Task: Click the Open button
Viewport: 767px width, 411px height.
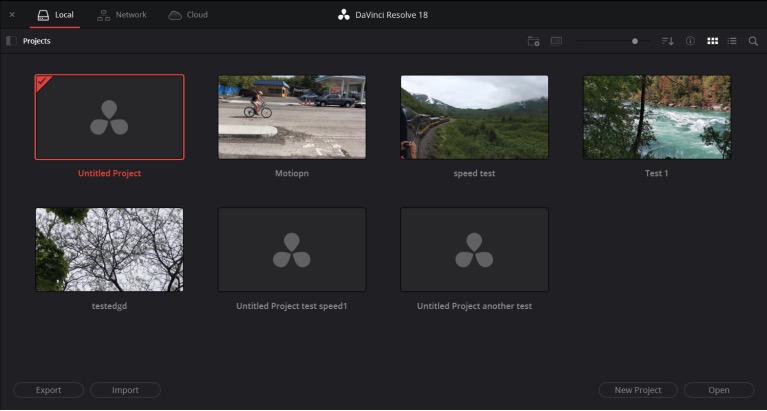Action: pos(719,390)
